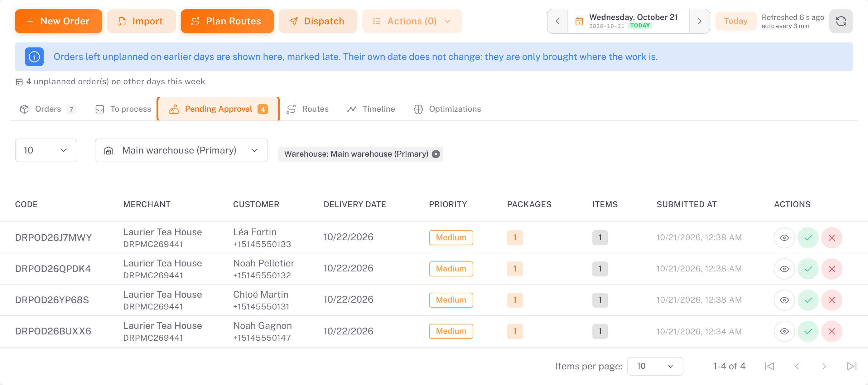The height and width of the screenshot is (385, 868).
Task: Go to previous day arrow
Action: point(558,21)
